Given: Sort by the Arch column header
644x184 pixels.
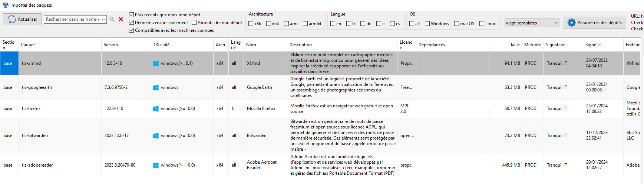Looking at the screenshot, I should tap(221, 45).
